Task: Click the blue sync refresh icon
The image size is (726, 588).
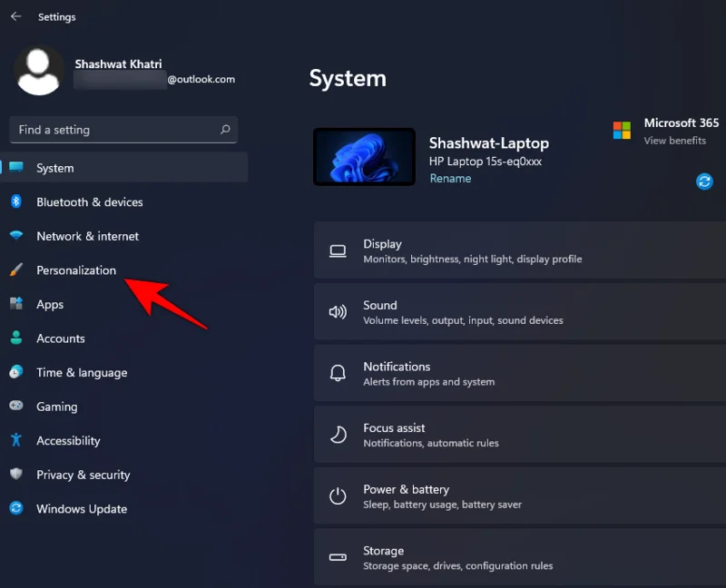Action: [x=704, y=181]
